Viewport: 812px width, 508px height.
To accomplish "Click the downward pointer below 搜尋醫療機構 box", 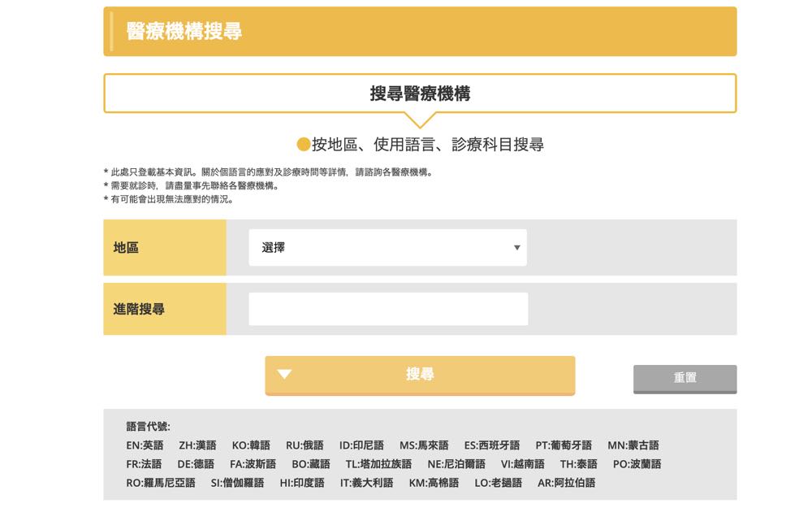I will [x=420, y=120].
